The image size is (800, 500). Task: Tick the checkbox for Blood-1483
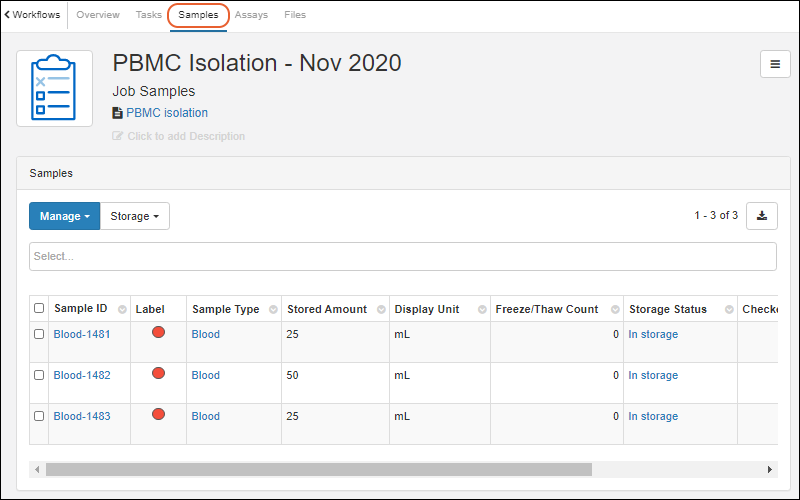pyautogui.click(x=39, y=417)
